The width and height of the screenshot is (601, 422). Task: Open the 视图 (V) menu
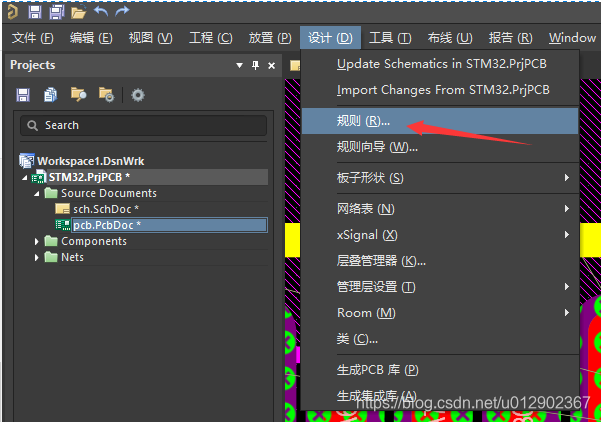151,38
